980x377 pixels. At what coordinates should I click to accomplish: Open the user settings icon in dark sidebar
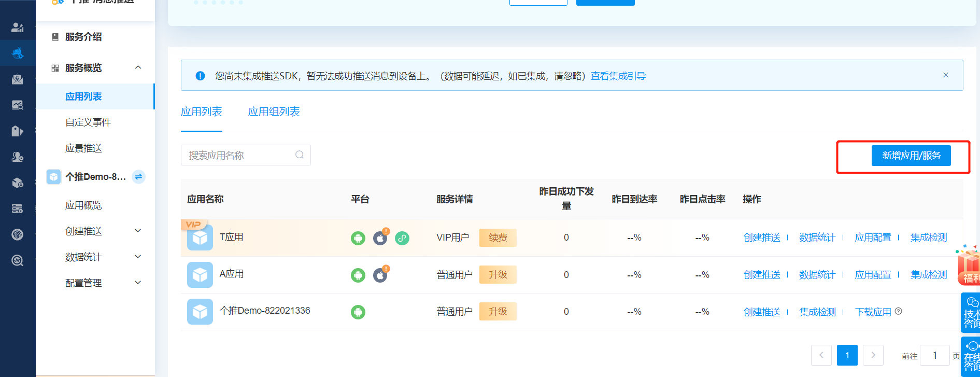tap(18, 157)
